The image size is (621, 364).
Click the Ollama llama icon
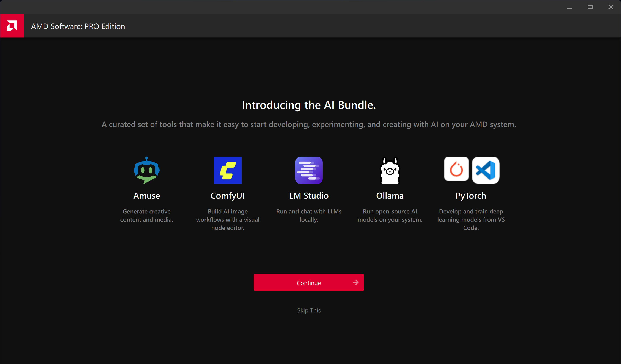(390, 170)
